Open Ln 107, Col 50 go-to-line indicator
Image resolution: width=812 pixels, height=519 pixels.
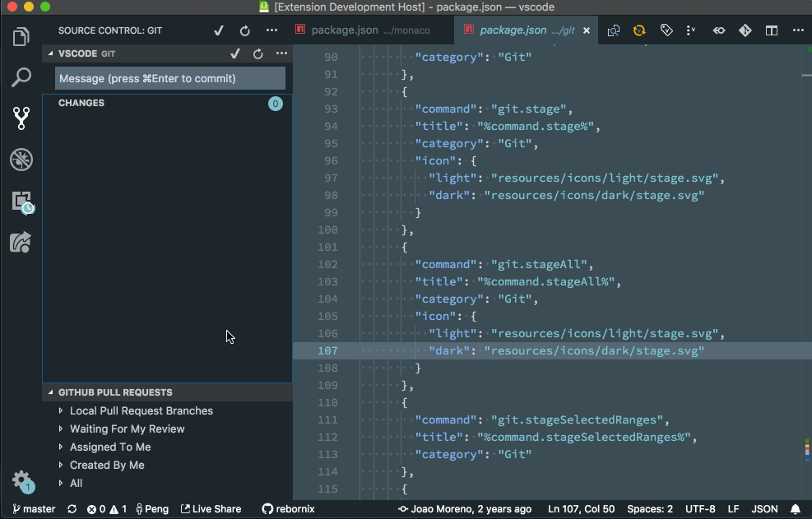[581, 509]
